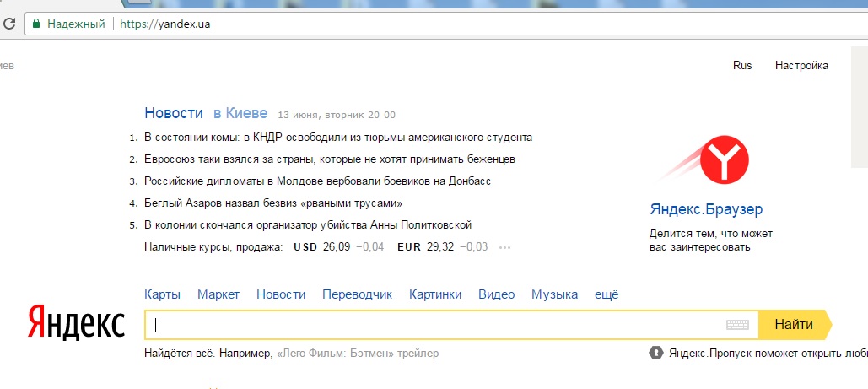
Task: Open the Новости service tab above search
Action: (x=281, y=294)
